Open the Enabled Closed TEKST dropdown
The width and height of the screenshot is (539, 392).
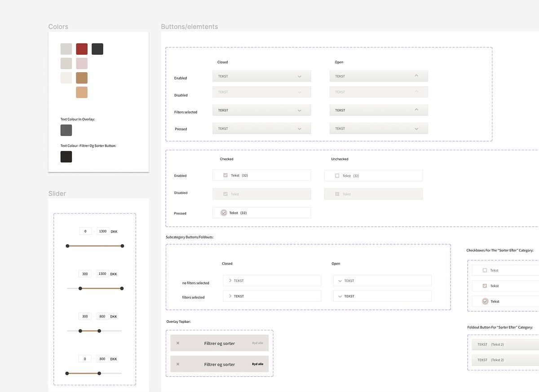point(261,76)
